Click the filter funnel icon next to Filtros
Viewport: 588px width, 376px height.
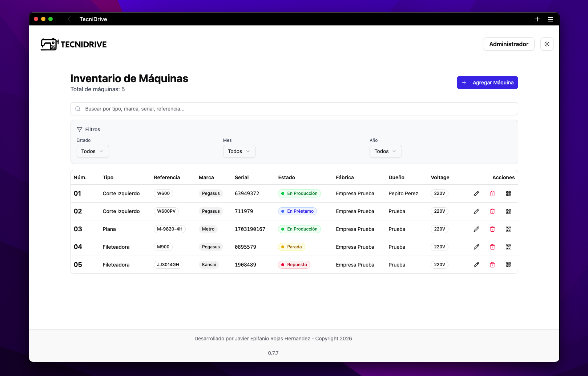[80, 129]
